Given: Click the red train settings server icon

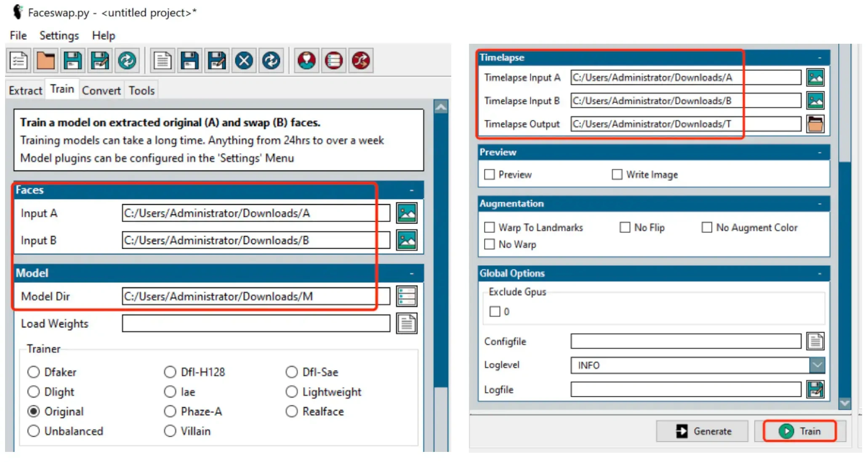Looking at the screenshot, I should click(333, 61).
